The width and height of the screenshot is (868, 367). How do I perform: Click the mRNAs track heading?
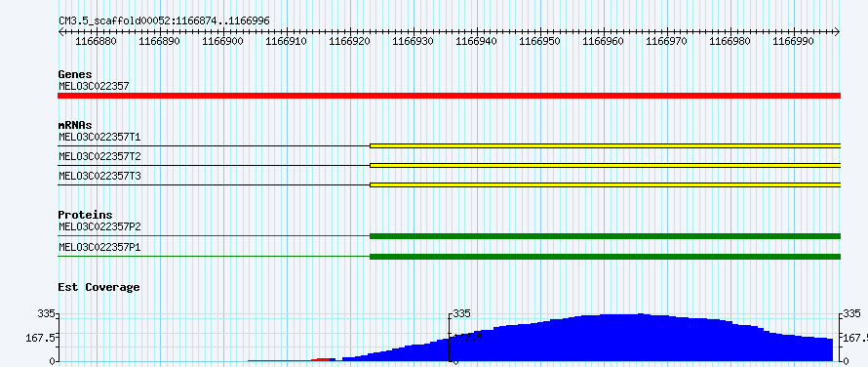click(75, 125)
